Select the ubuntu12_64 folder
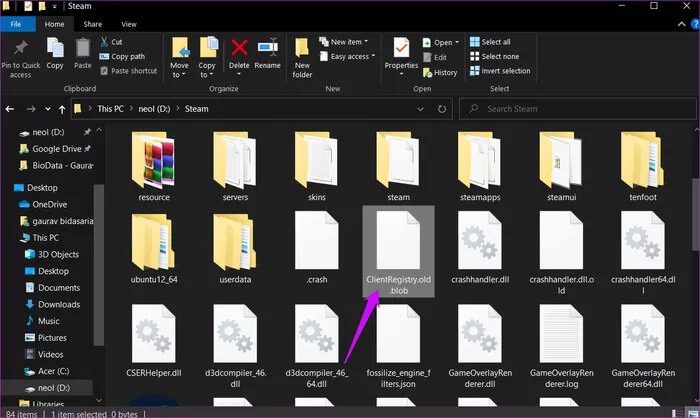The height and width of the screenshot is (418, 700). pyautogui.click(x=154, y=249)
